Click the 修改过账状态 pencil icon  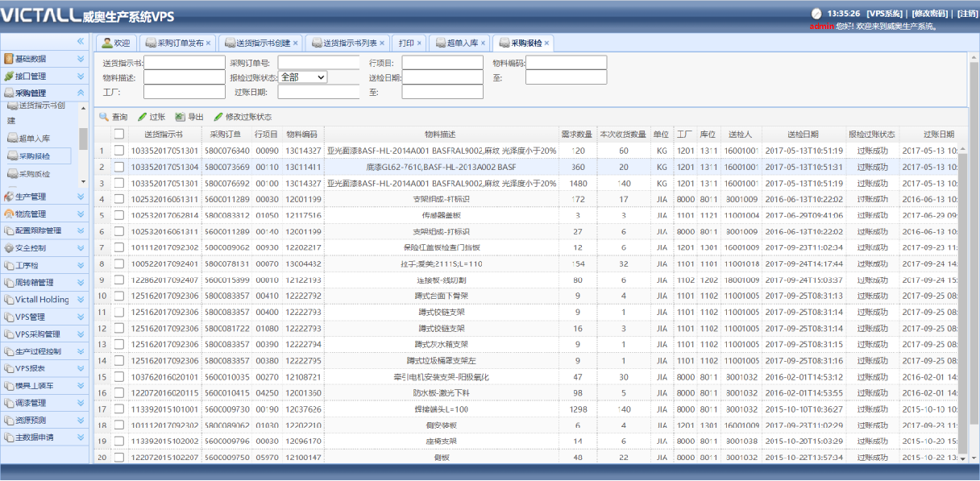tap(218, 117)
